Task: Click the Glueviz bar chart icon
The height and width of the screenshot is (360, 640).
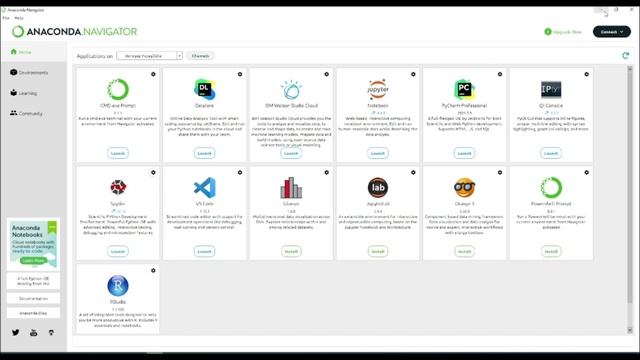Action: (x=291, y=187)
